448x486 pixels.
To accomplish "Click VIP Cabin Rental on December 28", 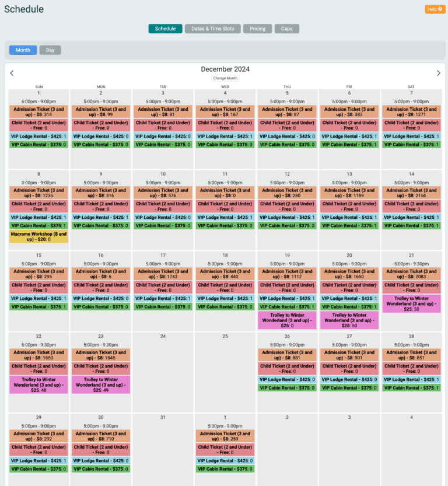I will (x=411, y=388).
